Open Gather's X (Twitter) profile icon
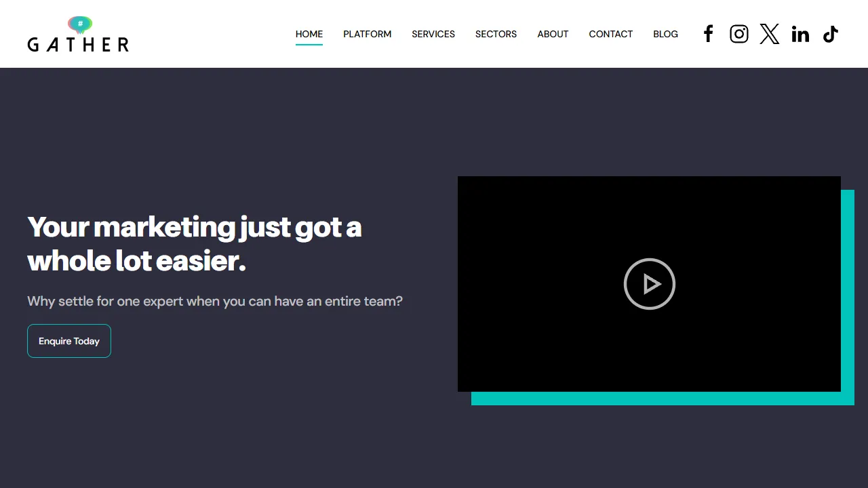The height and width of the screenshot is (488, 868). click(770, 34)
